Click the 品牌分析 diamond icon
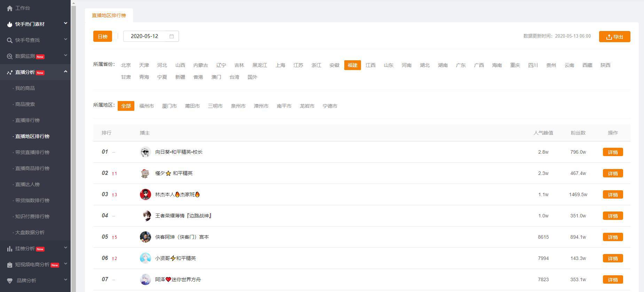The width and height of the screenshot is (644, 292). [9, 281]
